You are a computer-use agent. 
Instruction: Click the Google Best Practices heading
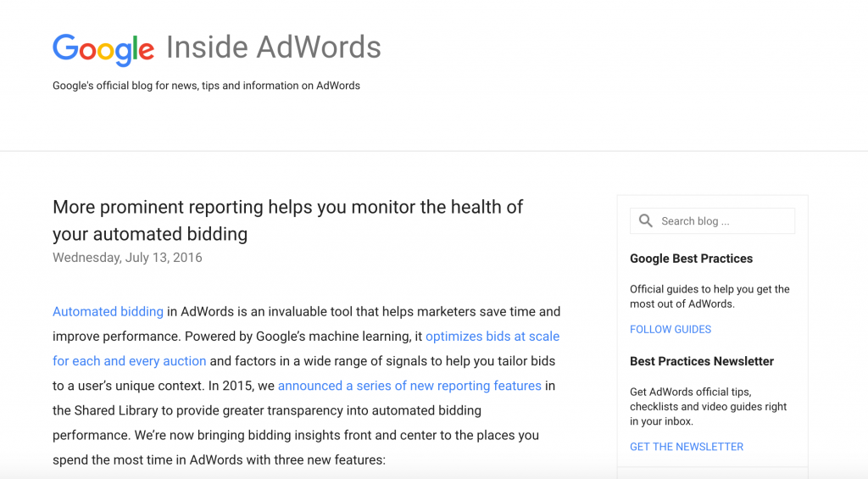click(x=692, y=259)
